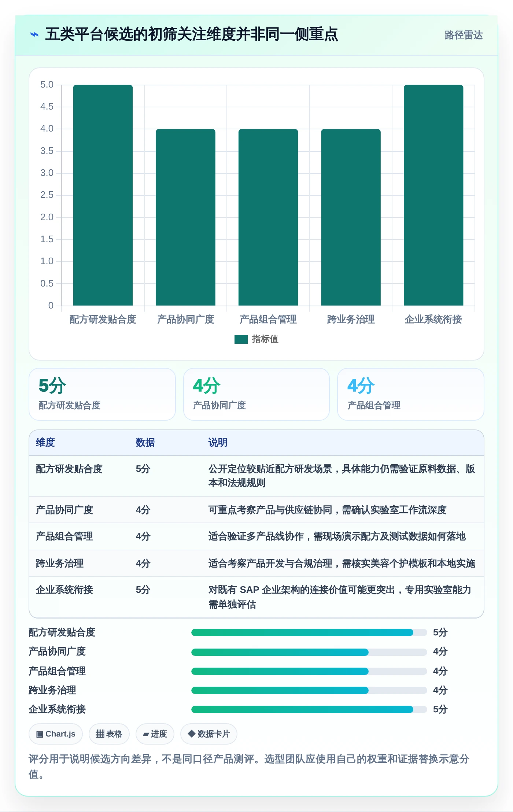Click the 说明 column header
Screen dimensions: 513x812
pyautogui.click(x=218, y=443)
